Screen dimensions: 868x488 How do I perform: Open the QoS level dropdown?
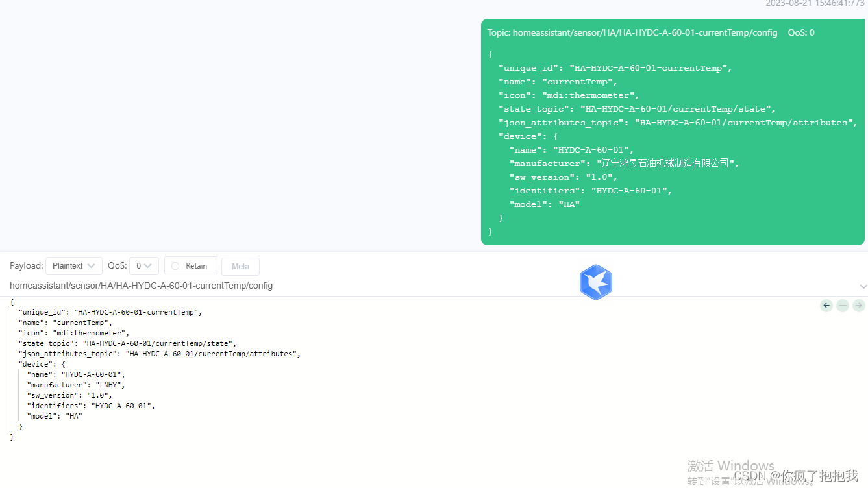coord(144,266)
